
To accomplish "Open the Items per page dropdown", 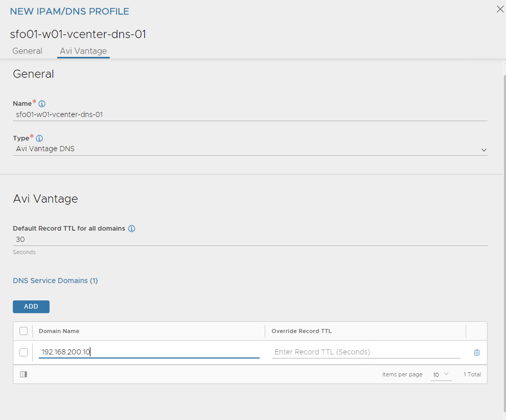I will click(441, 375).
